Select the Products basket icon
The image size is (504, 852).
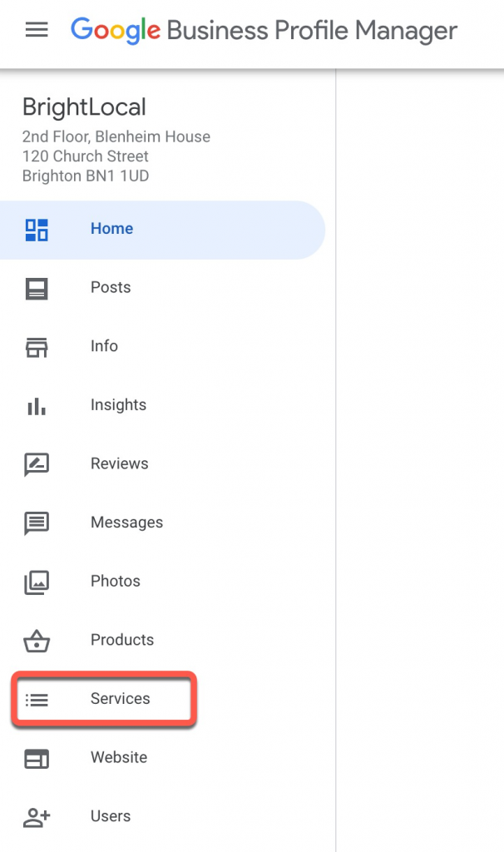tap(37, 640)
